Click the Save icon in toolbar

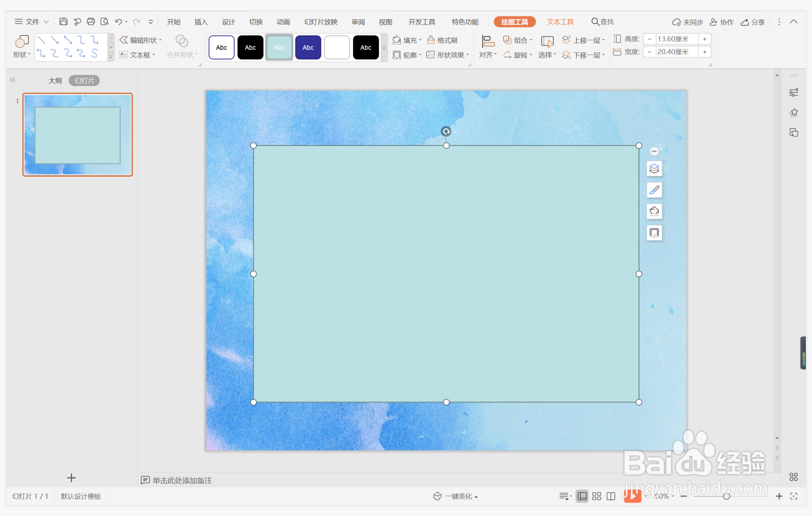point(63,22)
